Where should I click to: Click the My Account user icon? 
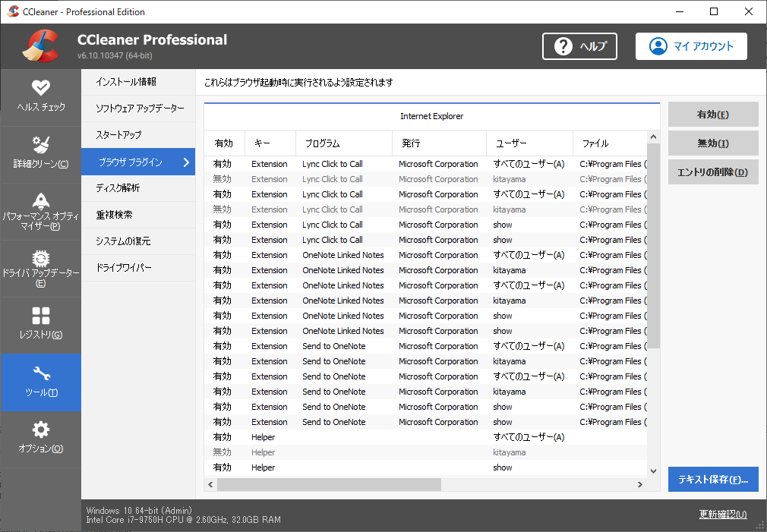click(x=658, y=46)
